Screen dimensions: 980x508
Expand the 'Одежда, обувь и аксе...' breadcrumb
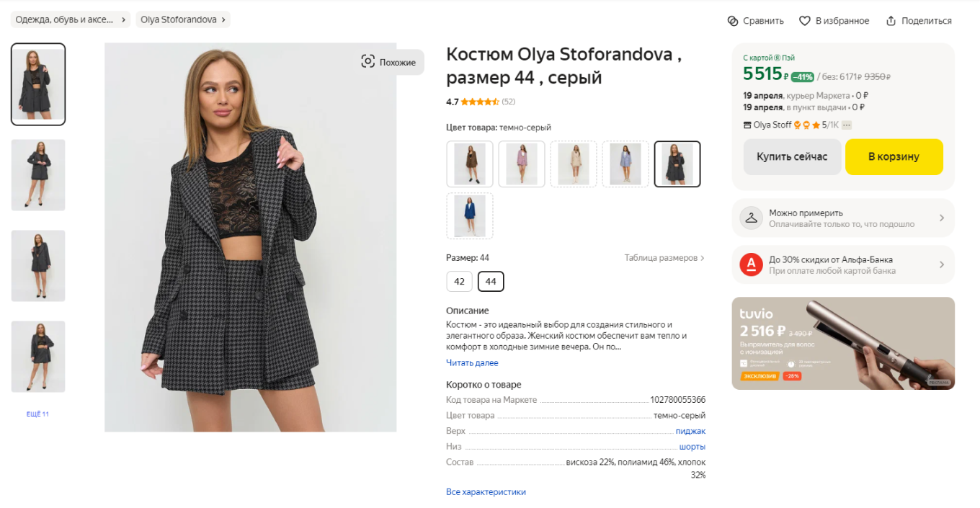click(70, 20)
